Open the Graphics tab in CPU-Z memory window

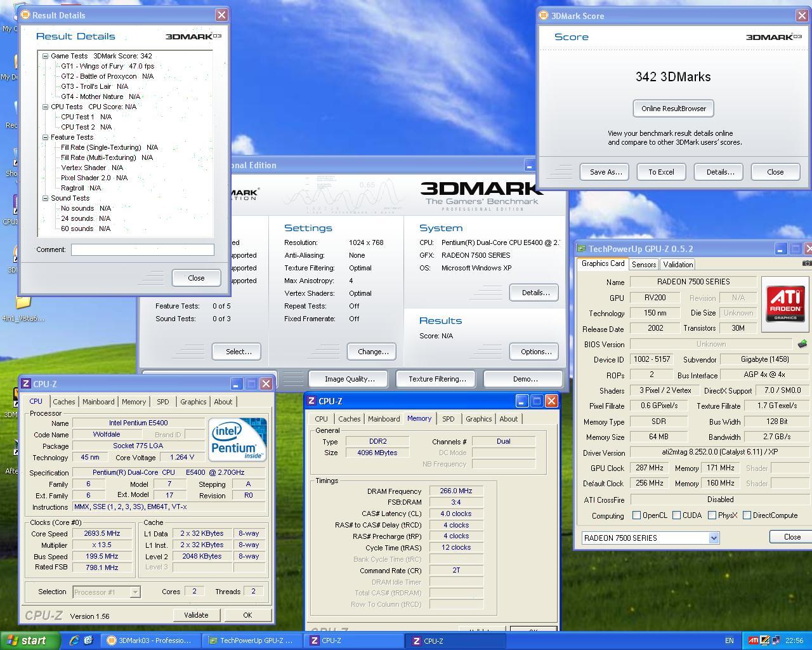pos(478,419)
